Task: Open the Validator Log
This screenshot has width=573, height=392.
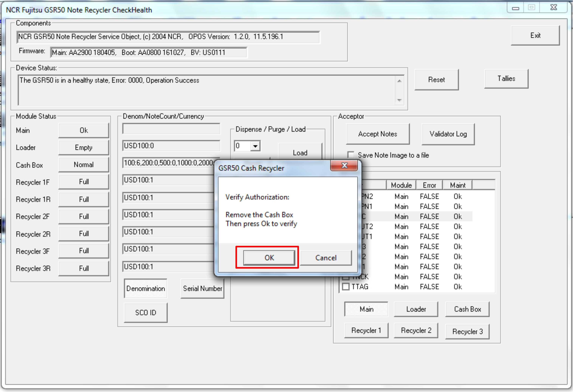Action: click(448, 134)
